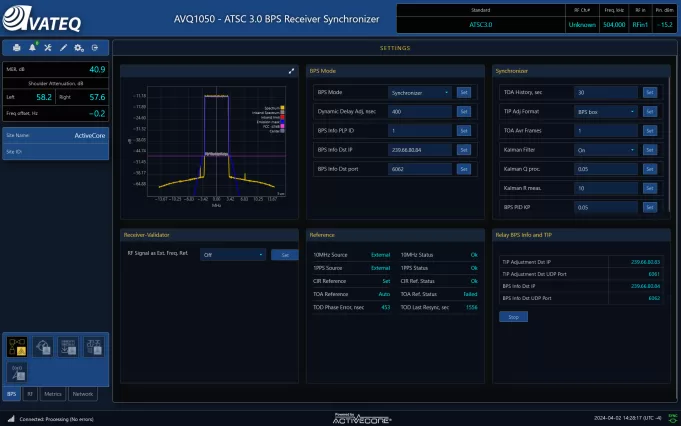Screen dimensions: 681x426
Task: Select the highlighted yellow BPS diagram tile
Action: (17, 345)
